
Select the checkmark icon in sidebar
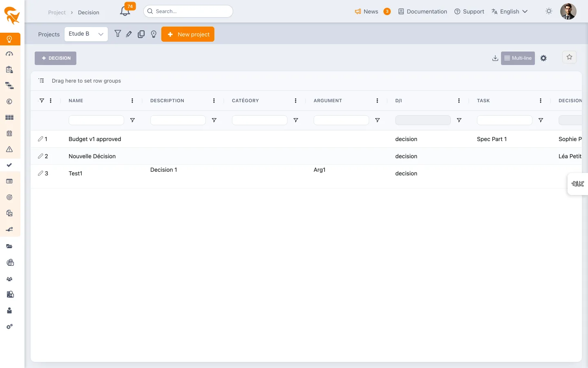[9, 165]
